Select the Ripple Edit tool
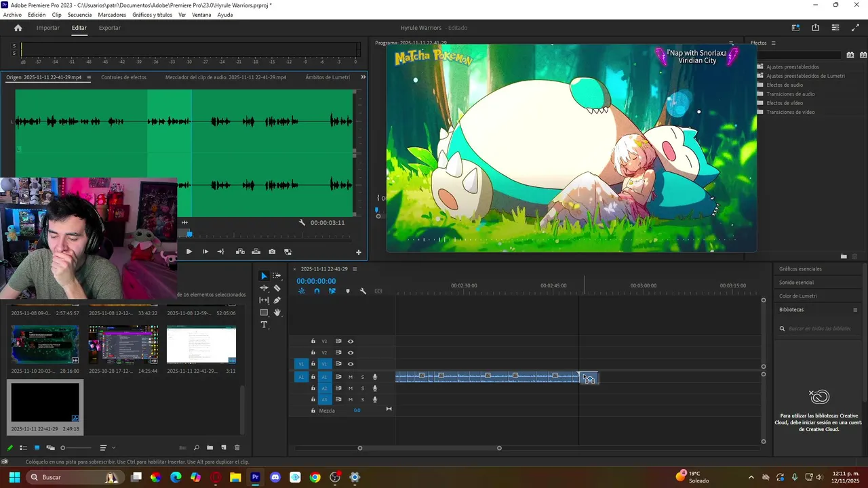 264,288
